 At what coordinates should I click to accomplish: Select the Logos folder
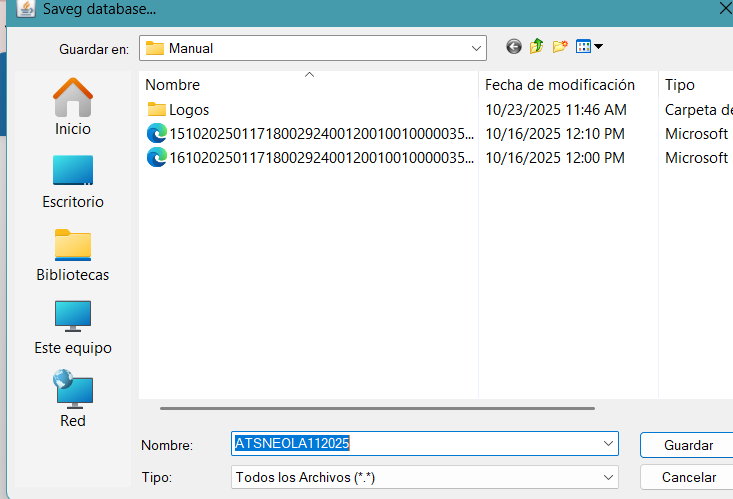pyautogui.click(x=188, y=110)
